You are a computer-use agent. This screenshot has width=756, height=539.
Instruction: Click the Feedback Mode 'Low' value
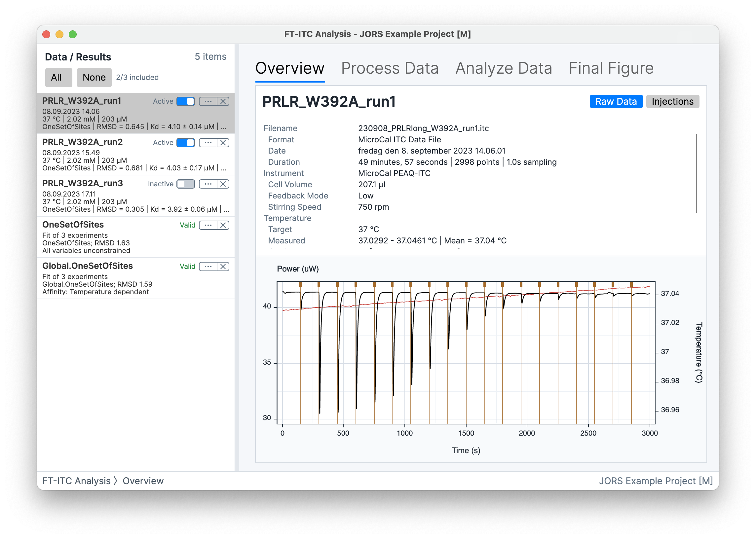point(365,196)
